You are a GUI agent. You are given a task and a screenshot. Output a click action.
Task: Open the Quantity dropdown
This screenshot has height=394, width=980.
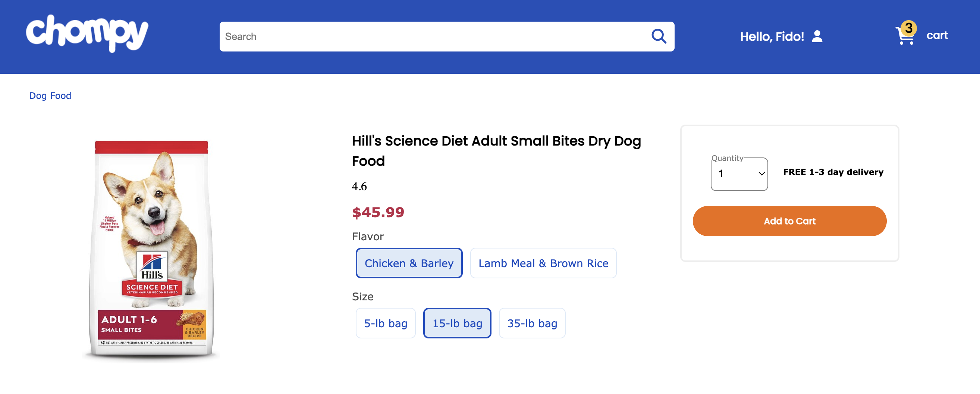pos(738,174)
